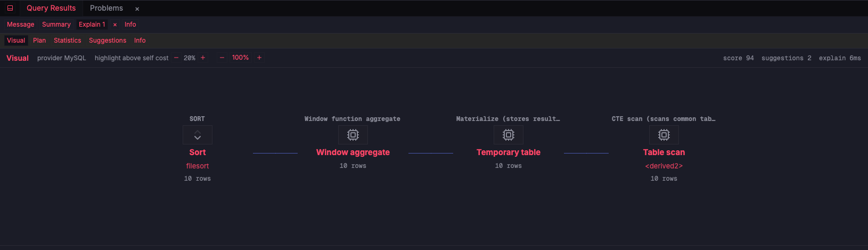Screen dimensions: 868x250
Task: Open the Info tab next to Explain 1
Action: pyautogui.click(x=130, y=25)
